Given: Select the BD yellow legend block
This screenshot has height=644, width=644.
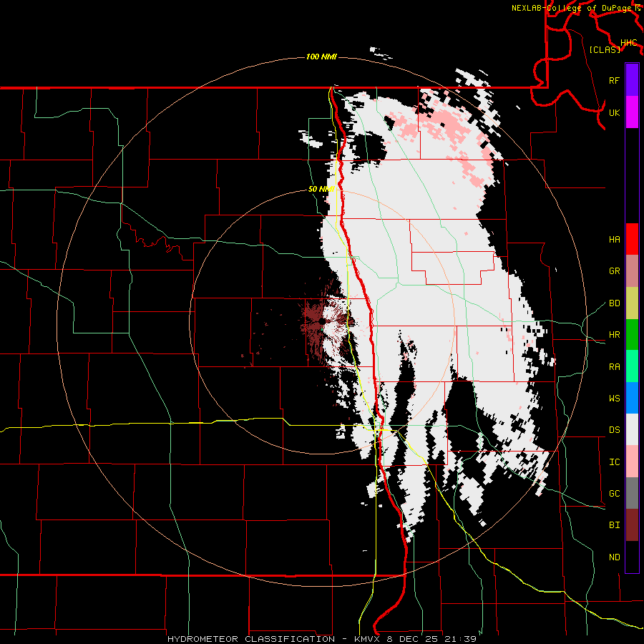Looking at the screenshot, I should click(632, 303).
